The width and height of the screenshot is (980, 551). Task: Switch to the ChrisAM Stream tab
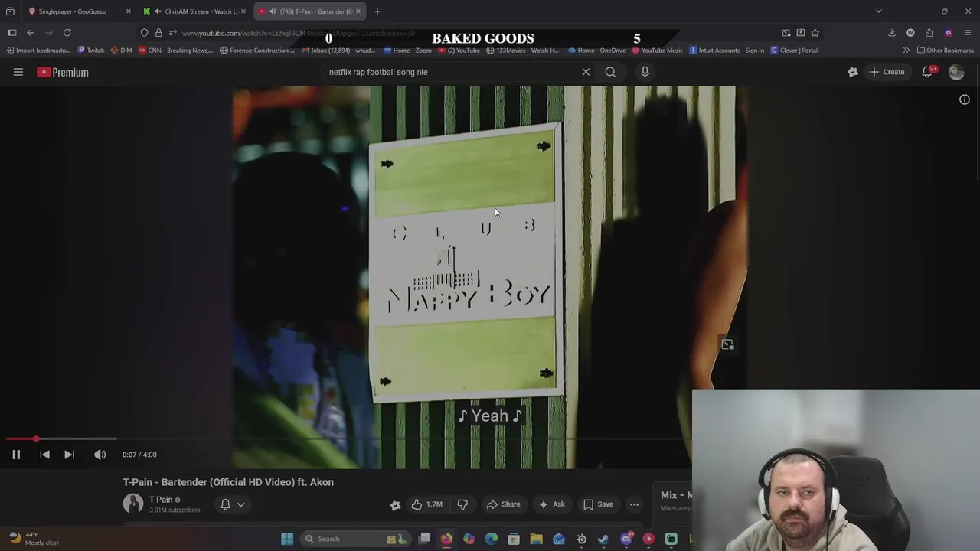201,11
